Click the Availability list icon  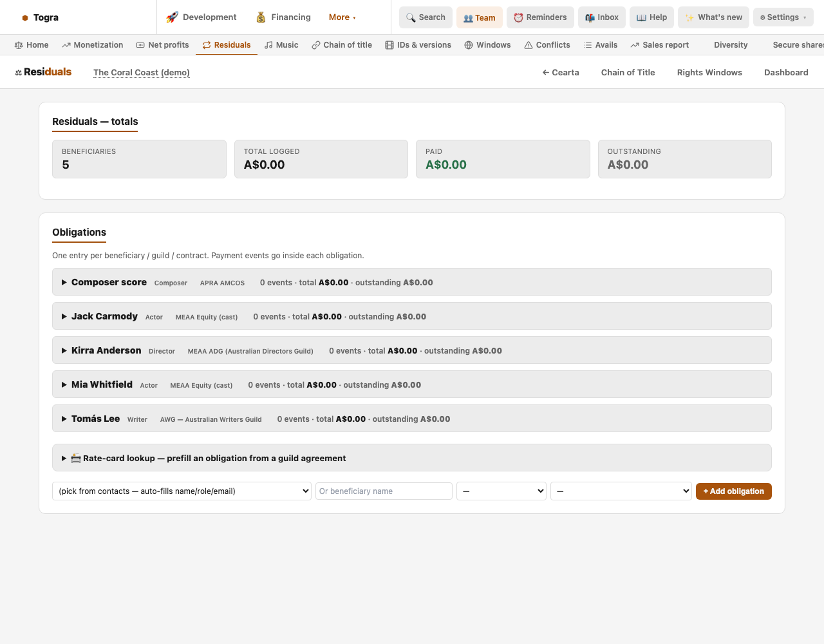pyautogui.click(x=588, y=45)
